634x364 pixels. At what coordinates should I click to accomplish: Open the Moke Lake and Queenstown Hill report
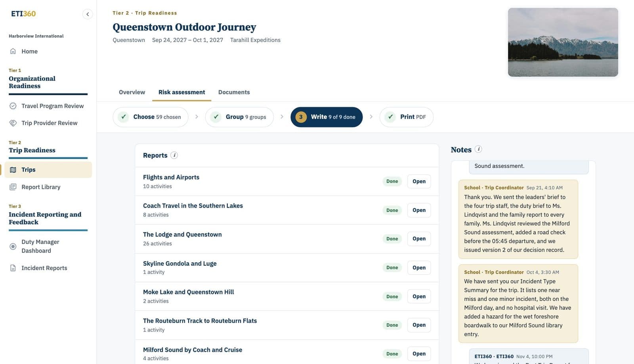click(419, 296)
